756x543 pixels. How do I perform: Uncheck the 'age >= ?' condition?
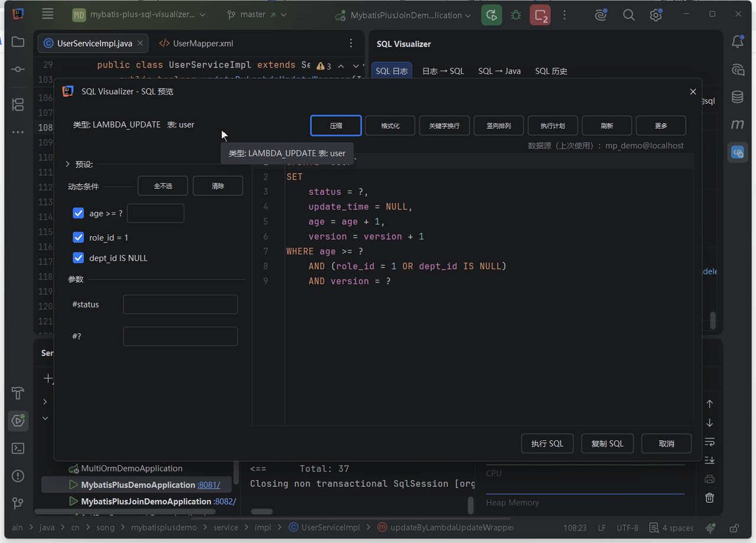click(x=78, y=213)
